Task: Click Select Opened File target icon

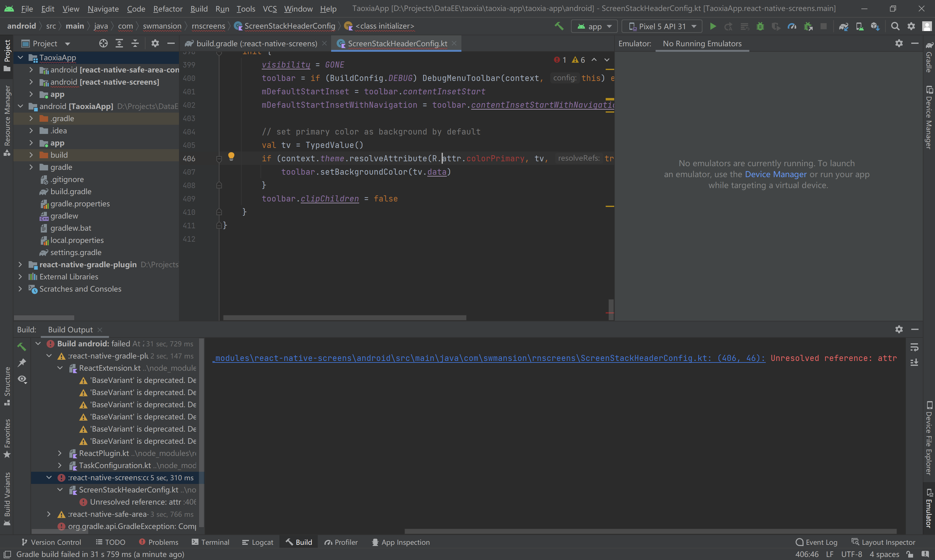Action: click(103, 44)
